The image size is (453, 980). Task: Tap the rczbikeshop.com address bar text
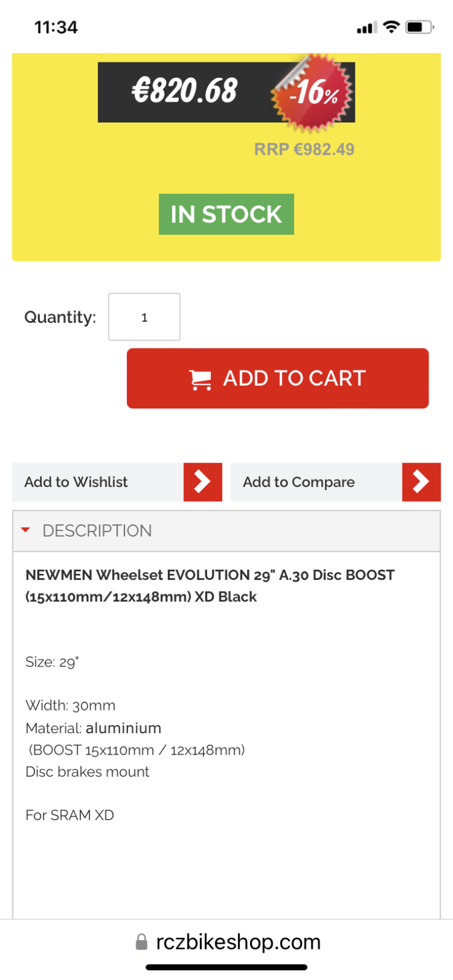[x=238, y=942]
